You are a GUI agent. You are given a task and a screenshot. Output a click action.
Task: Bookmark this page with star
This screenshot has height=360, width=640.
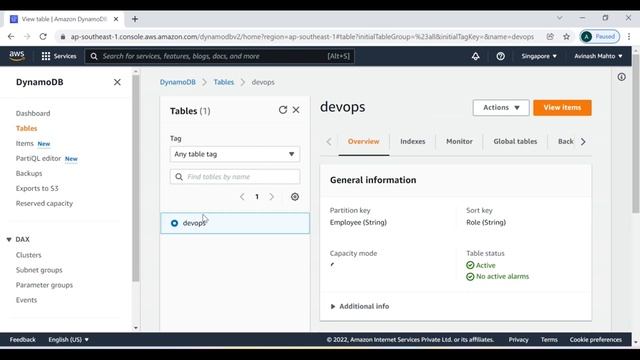566,36
